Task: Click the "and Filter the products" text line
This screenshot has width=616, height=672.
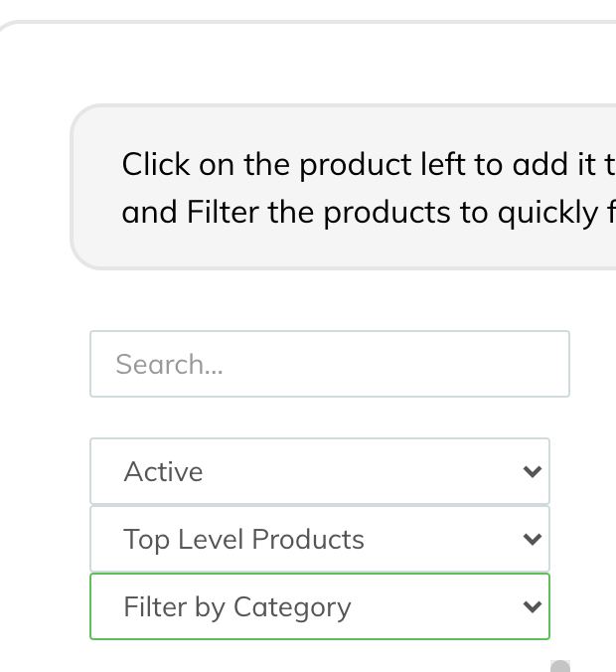Action: [368, 213]
